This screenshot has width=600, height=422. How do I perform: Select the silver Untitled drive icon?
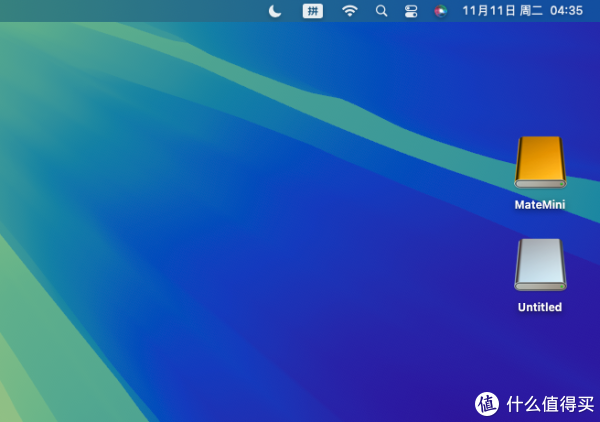540,265
